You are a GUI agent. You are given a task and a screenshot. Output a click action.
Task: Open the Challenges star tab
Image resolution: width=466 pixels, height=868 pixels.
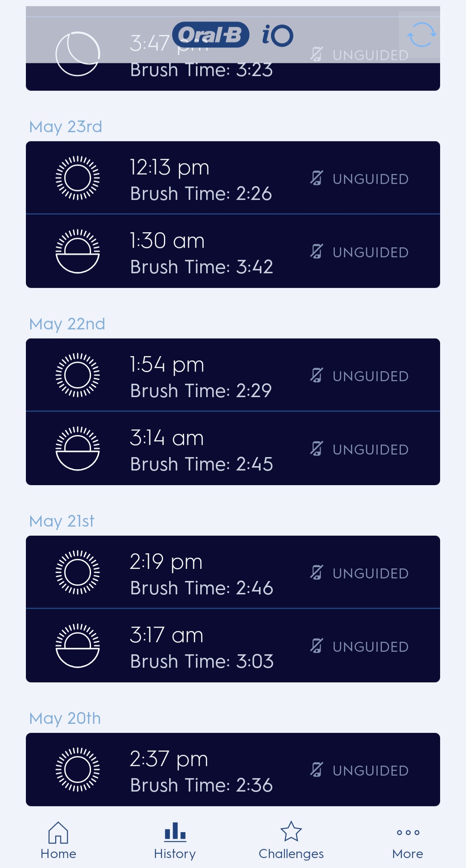(x=291, y=840)
